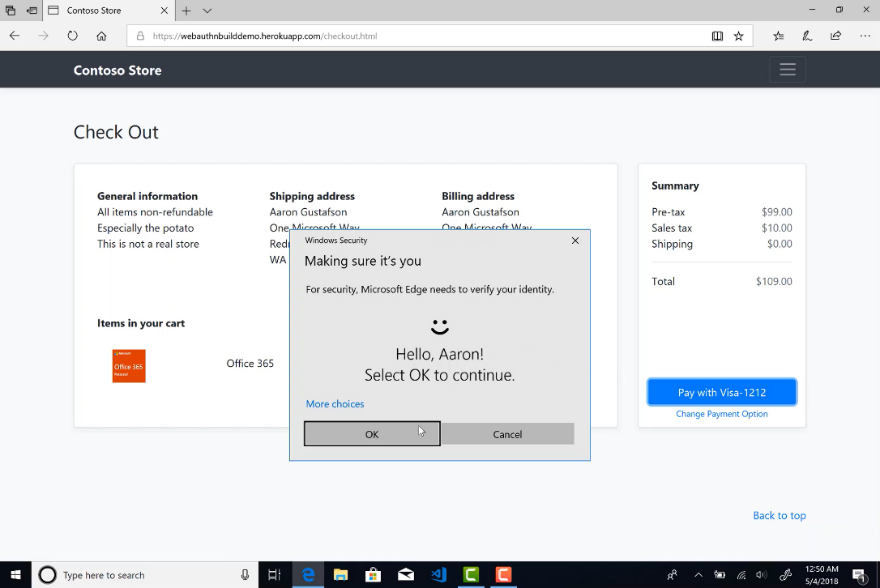Open the Windows Start menu
Image resolution: width=880 pixels, height=588 pixels.
[15, 574]
